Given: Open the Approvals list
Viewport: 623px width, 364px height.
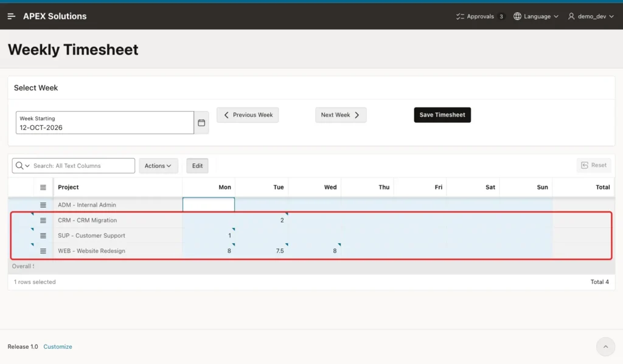Looking at the screenshot, I should pyautogui.click(x=480, y=16).
